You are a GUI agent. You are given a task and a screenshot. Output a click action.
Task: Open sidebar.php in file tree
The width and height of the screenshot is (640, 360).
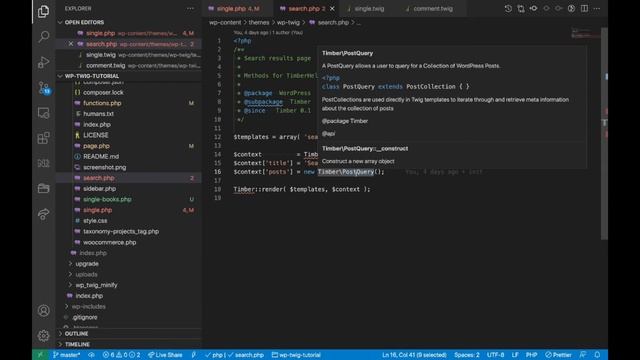[99, 189]
